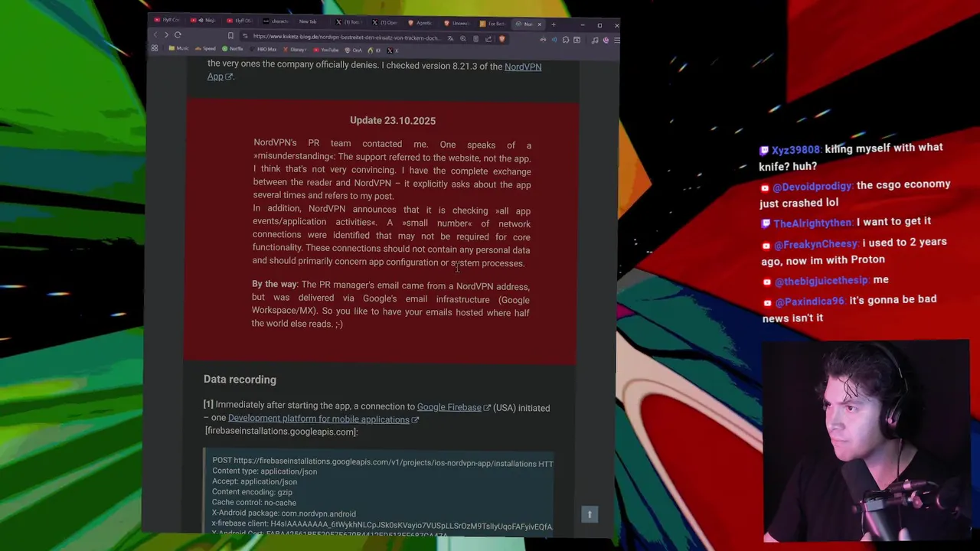Click the glasses extension icon in toolbar

pos(543,40)
